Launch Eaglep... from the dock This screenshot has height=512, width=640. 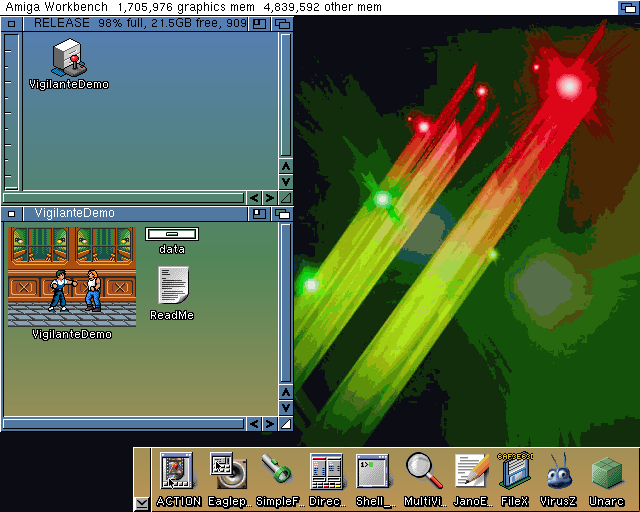[x=229, y=471]
